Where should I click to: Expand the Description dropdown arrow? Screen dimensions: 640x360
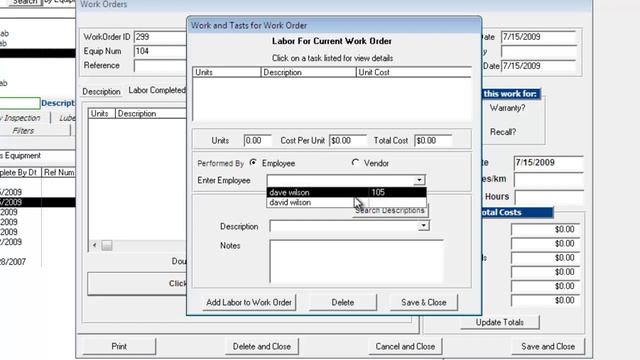point(424,226)
